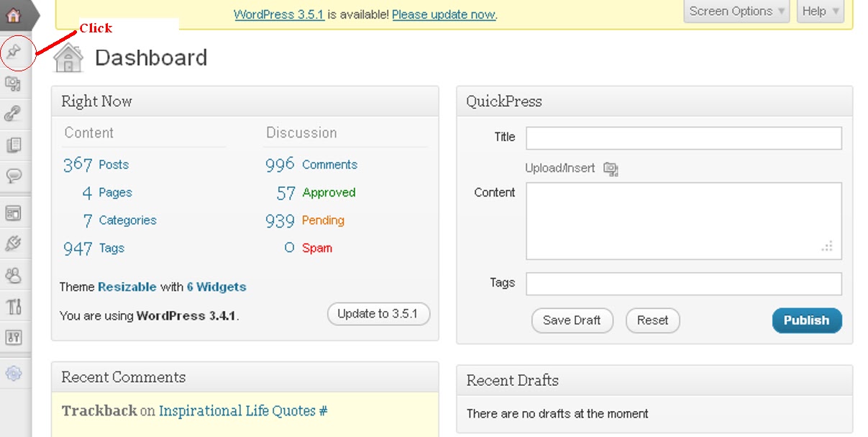Open the Appearance icon in sidebar
Image resolution: width=868 pixels, height=437 pixels.
click(x=14, y=213)
